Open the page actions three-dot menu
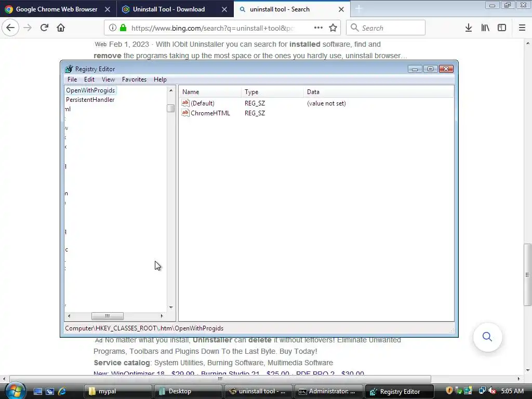Viewport: 532px width, 399px height. point(318,28)
